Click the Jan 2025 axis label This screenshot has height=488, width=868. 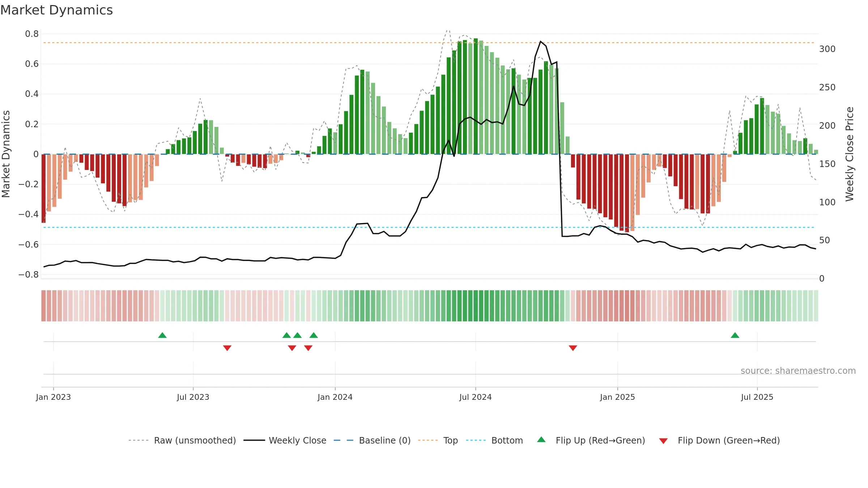617,397
